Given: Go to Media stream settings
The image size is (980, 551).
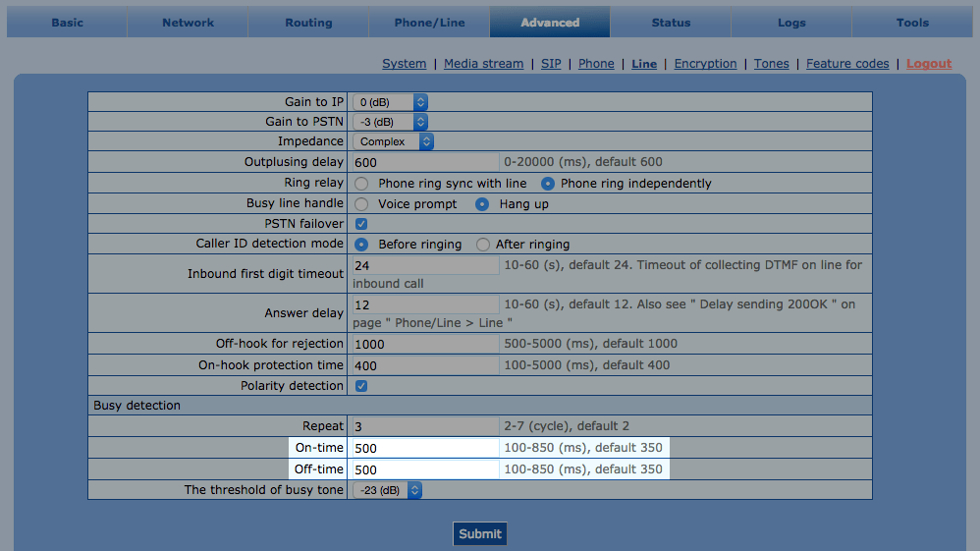Looking at the screenshot, I should (x=484, y=64).
